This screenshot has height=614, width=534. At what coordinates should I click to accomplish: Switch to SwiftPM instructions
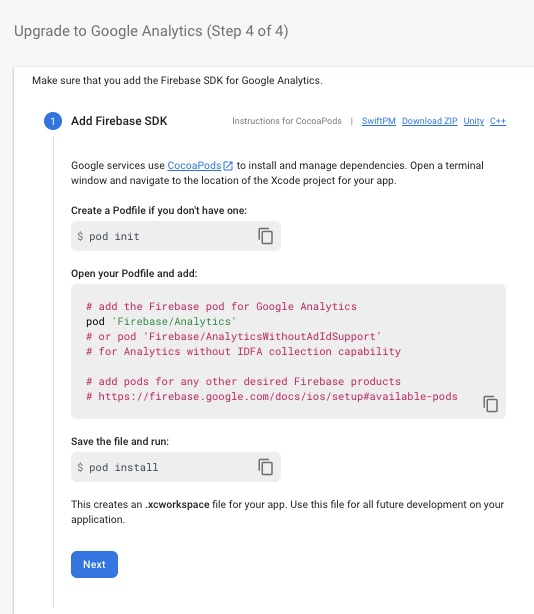point(379,121)
